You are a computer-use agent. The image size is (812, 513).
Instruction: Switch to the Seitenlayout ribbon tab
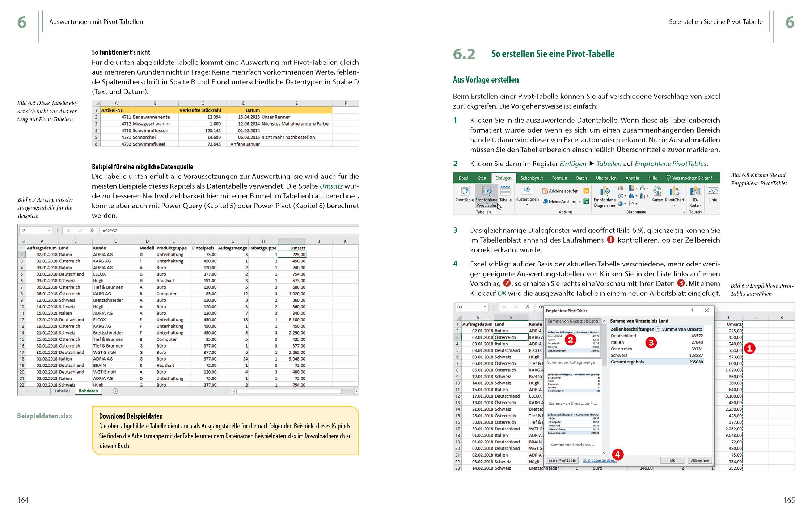click(532, 178)
